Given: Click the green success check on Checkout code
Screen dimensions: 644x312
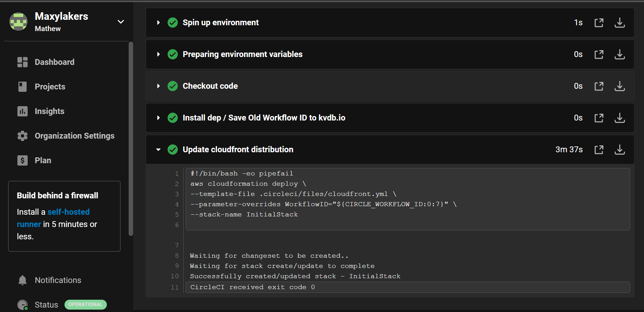Looking at the screenshot, I should [173, 86].
